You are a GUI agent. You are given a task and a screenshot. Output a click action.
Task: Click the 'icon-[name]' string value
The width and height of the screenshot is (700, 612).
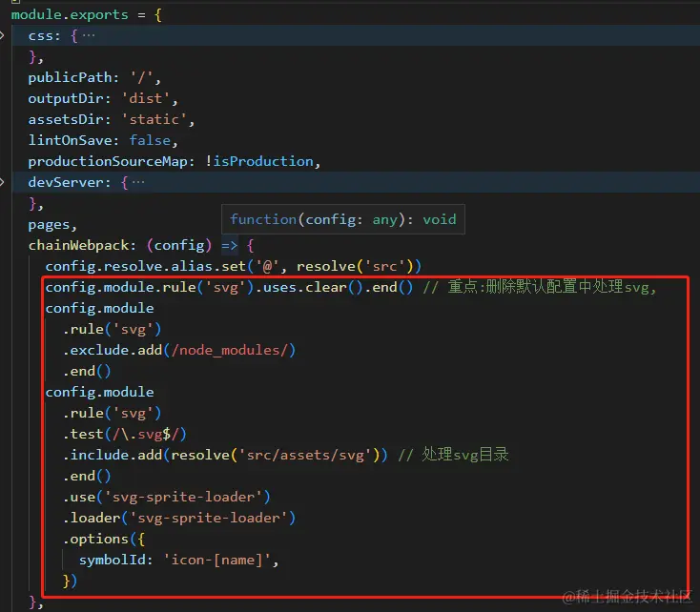click(x=217, y=560)
